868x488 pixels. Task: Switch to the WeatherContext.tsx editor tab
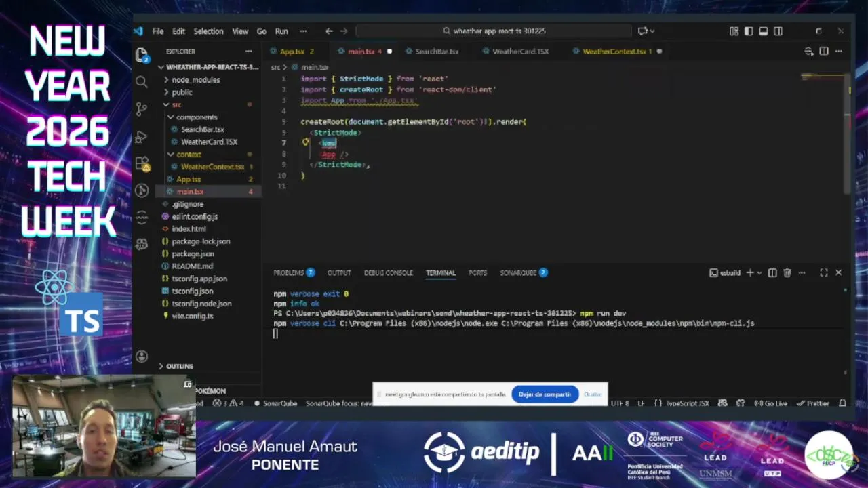click(x=616, y=52)
